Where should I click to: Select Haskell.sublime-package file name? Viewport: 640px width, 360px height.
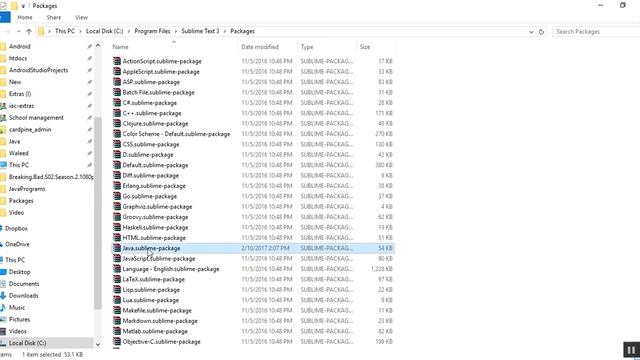click(155, 227)
